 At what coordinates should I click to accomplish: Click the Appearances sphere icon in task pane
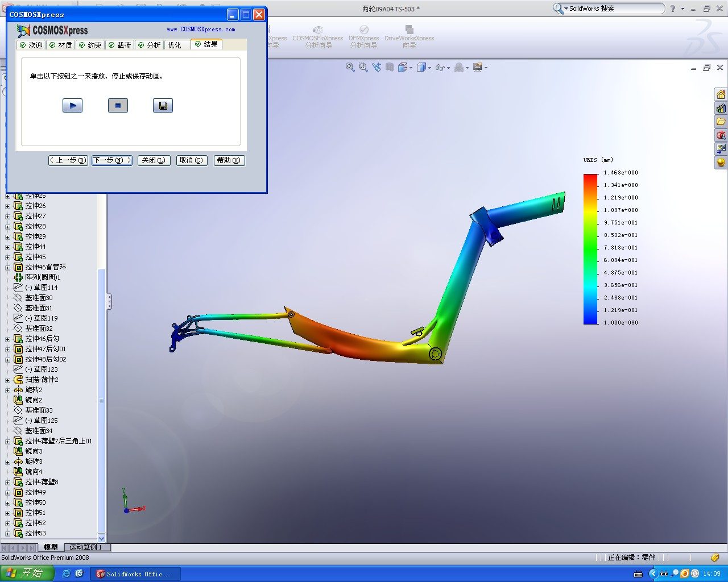click(721, 163)
